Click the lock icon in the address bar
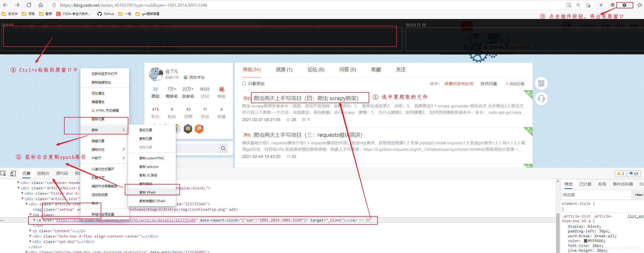This screenshot has height=253, width=644. point(54,5)
